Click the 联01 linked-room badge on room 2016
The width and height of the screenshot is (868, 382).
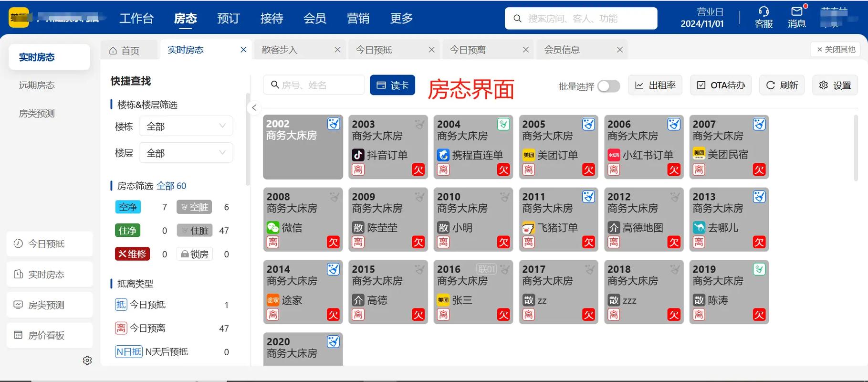pos(487,269)
